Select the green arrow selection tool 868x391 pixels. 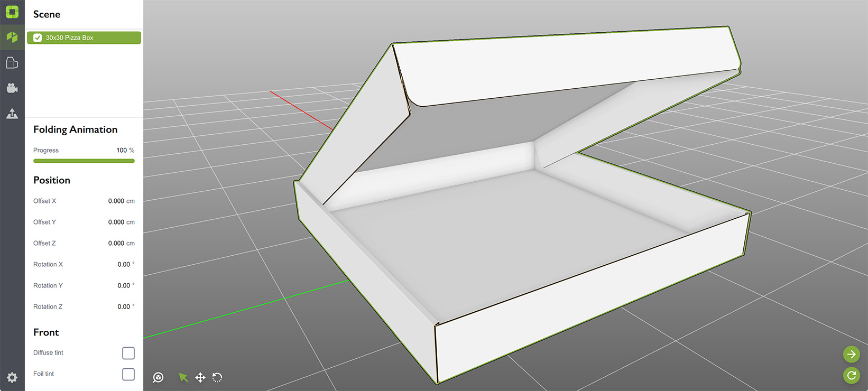coord(183,377)
